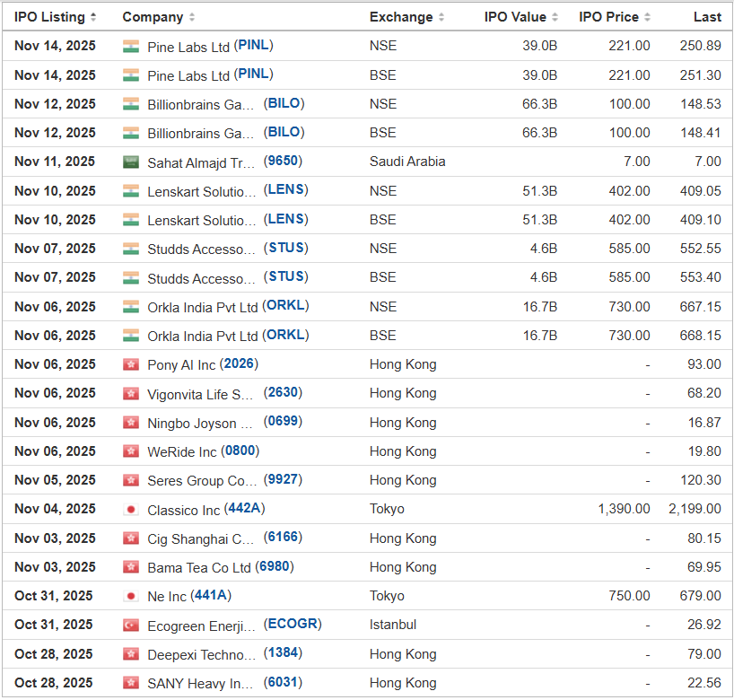Select Last price 668.15 cell
Screen dimensions: 734x700
pos(700,336)
